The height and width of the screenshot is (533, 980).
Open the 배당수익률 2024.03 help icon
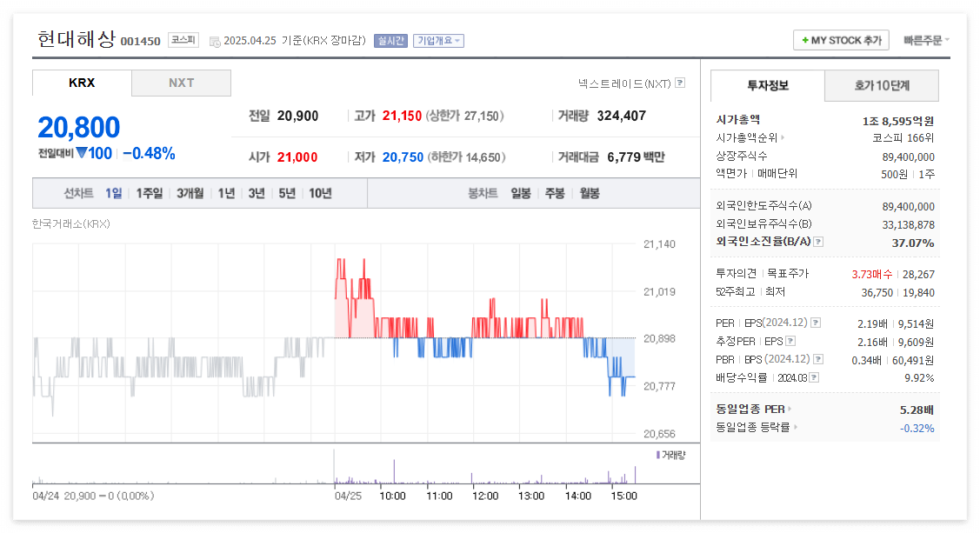815,376
